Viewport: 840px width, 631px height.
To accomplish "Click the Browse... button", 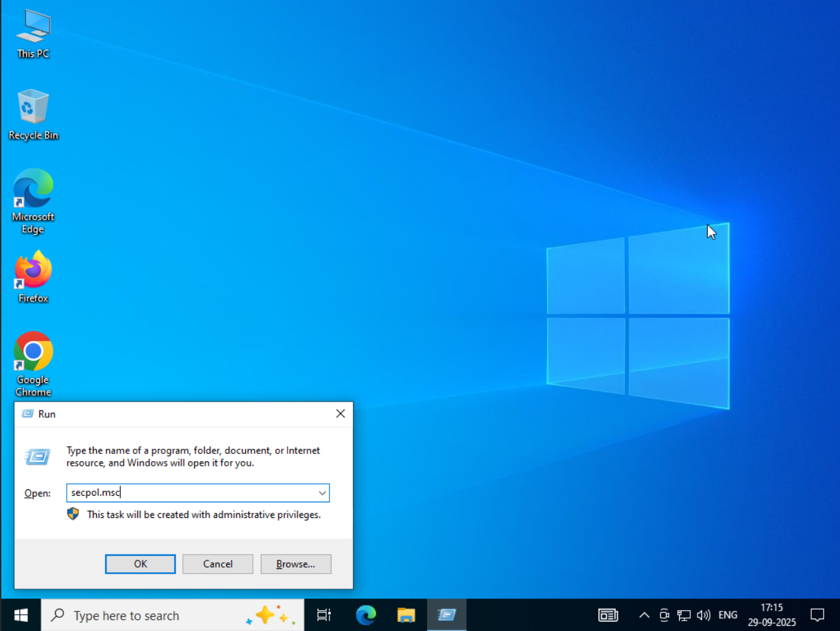I will click(295, 564).
